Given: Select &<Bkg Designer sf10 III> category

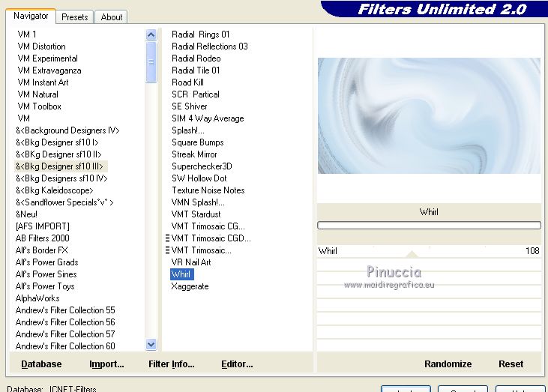Looking at the screenshot, I should click(59, 166).
